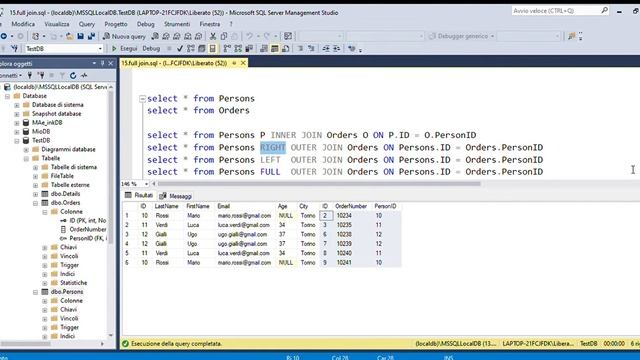The height and width of the screenshot is (360, 640).
Task: Click the Object Explorer vertical scrollbar
Action: [110, 211]
